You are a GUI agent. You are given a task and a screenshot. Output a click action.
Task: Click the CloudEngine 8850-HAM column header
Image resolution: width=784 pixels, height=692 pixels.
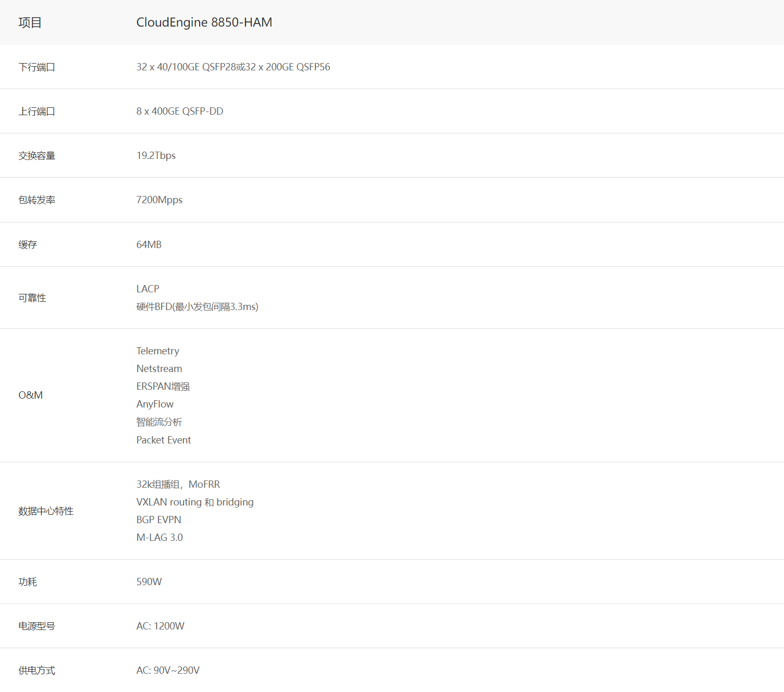pos(204,22)
